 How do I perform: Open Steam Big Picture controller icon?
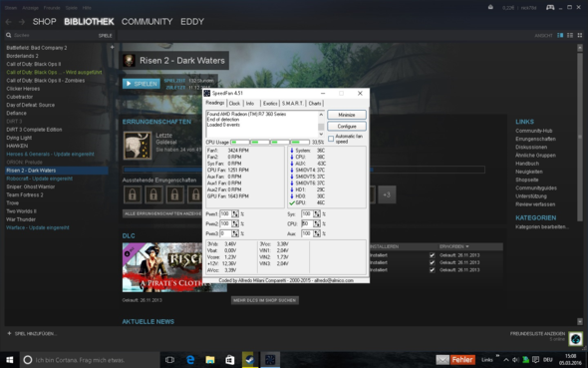point(550,8)
